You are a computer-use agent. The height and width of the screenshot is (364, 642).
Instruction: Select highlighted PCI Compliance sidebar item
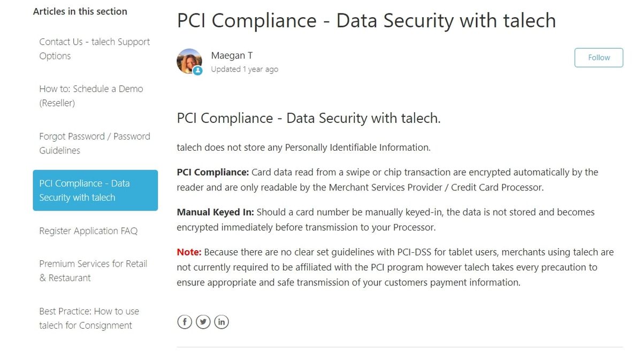(95, 190)
